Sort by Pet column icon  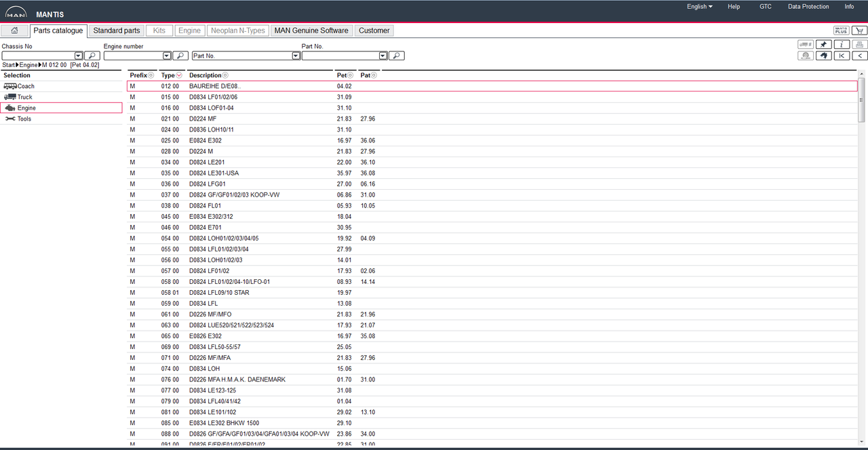coord(351,75)
